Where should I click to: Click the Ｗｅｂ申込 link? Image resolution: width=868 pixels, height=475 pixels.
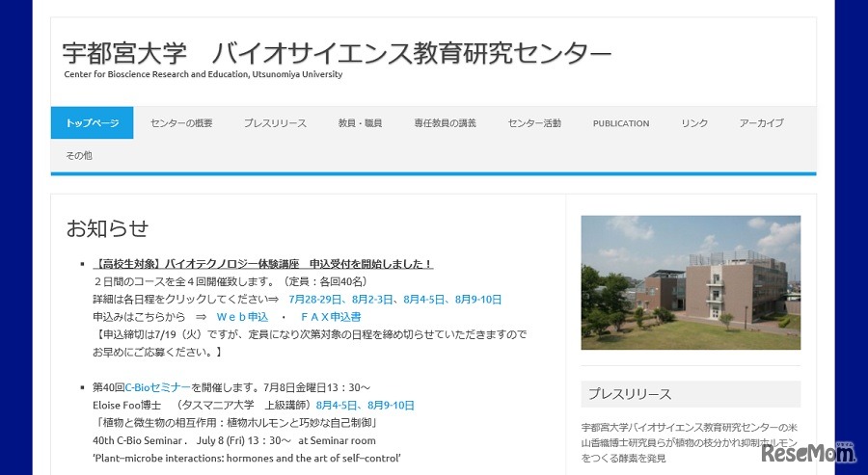(242, 317)
